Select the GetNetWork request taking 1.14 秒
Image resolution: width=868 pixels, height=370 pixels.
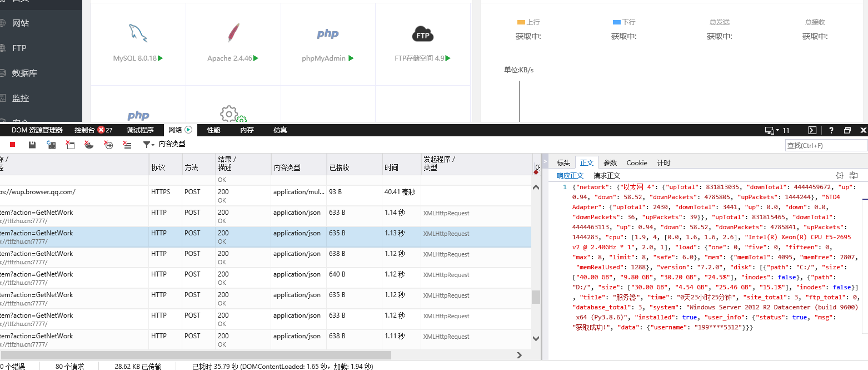pyautogui.click(x=266, y=216)
